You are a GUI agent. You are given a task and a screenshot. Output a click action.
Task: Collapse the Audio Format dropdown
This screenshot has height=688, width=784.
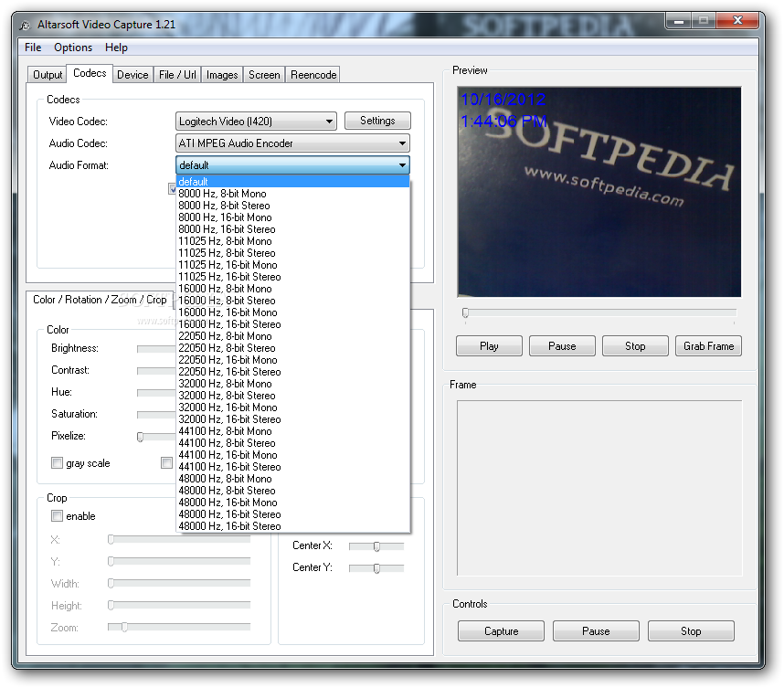292,165
